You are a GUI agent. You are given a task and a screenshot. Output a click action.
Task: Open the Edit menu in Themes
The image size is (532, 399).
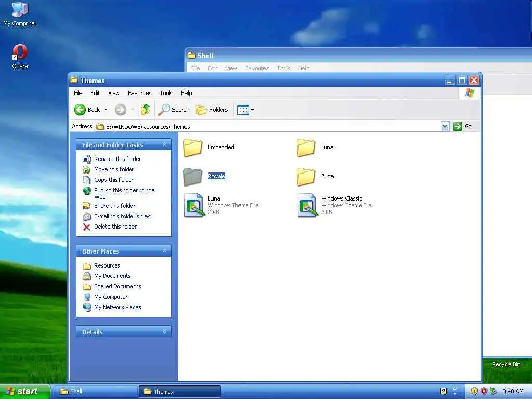[x=95, y=93]
